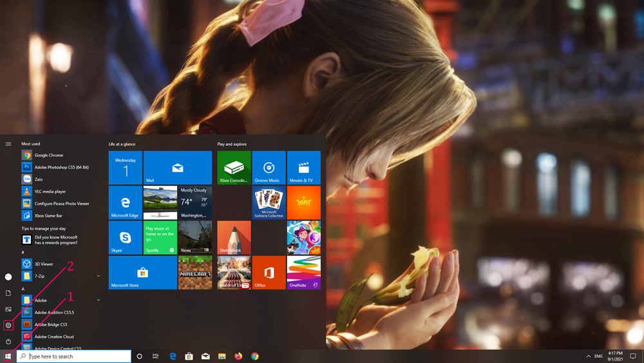This screenshot has width=644, height=363.
Task: Open Microsoft Solitaire Collection tile
Action: pos(269,202)
